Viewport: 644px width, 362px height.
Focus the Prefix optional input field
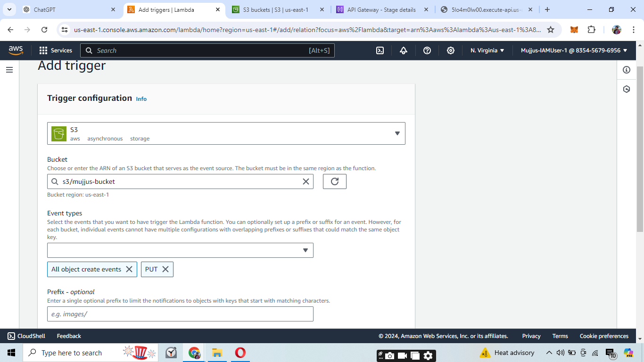point(180,314)
